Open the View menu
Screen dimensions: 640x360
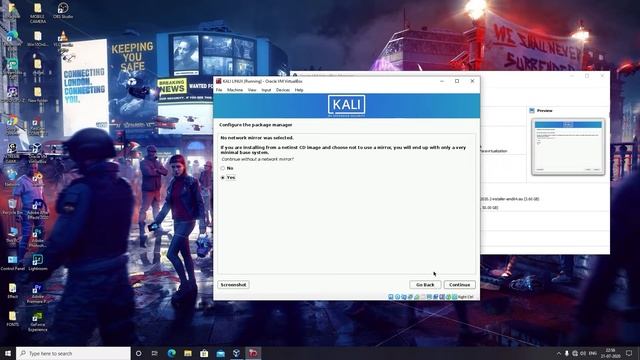252,90
